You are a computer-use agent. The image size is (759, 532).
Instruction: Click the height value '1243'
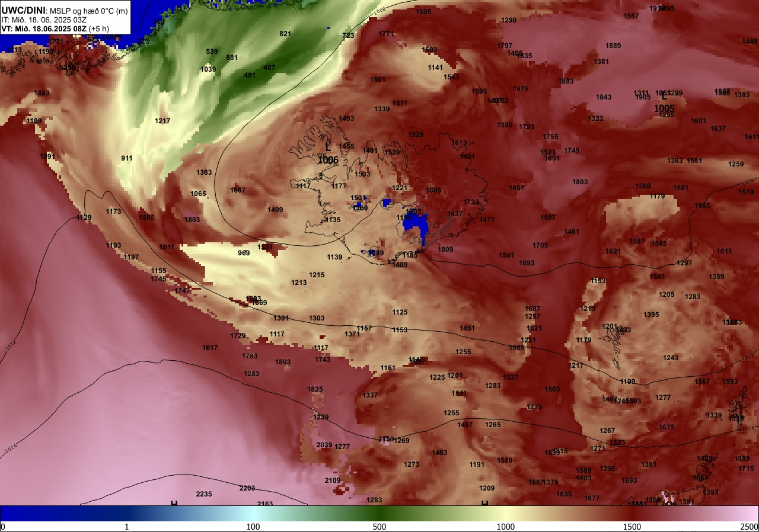point(671,358)
